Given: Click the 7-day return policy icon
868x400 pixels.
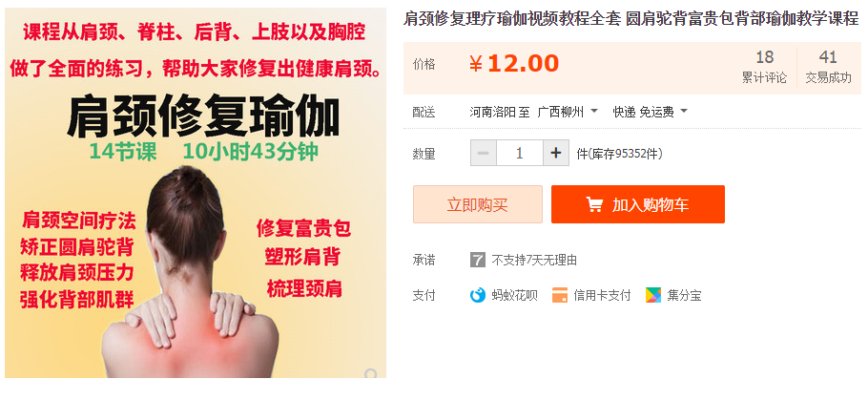Looking at the screenshot, I should pos(477,260).
